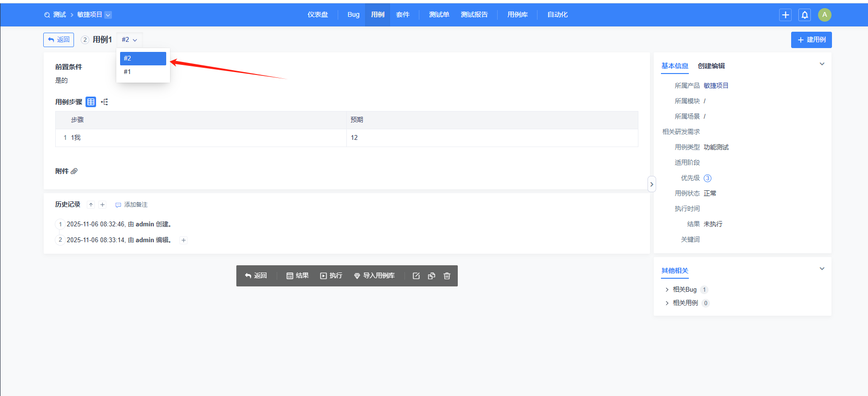The height and width of the screenshot is (396, 868).
Task: Reverse the history order with the arrow icon
Action: coord(91,205)
